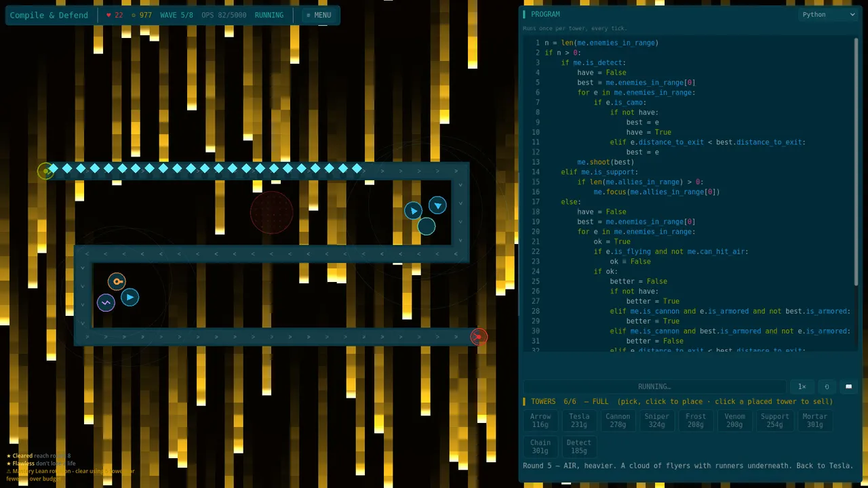Open the MENU button in top bar

(x=319, y=15)
